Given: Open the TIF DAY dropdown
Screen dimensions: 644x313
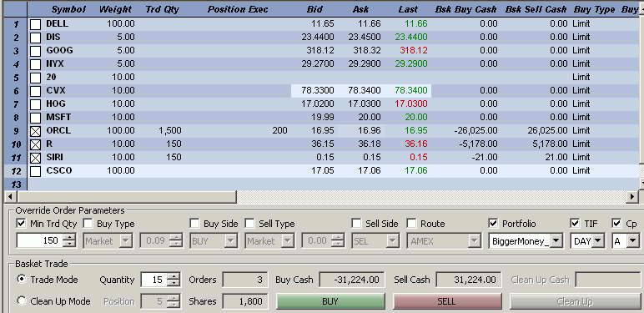Looking at the screenshot, I should [x=597, y=241].
